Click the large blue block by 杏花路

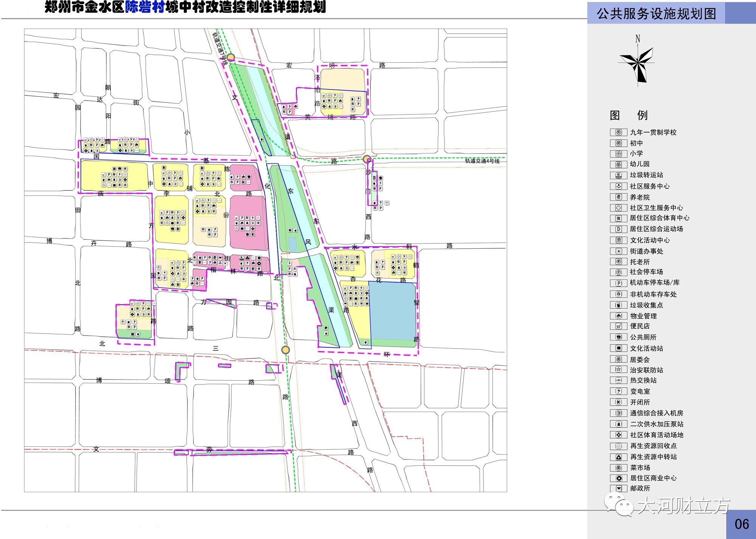point(392,311)
